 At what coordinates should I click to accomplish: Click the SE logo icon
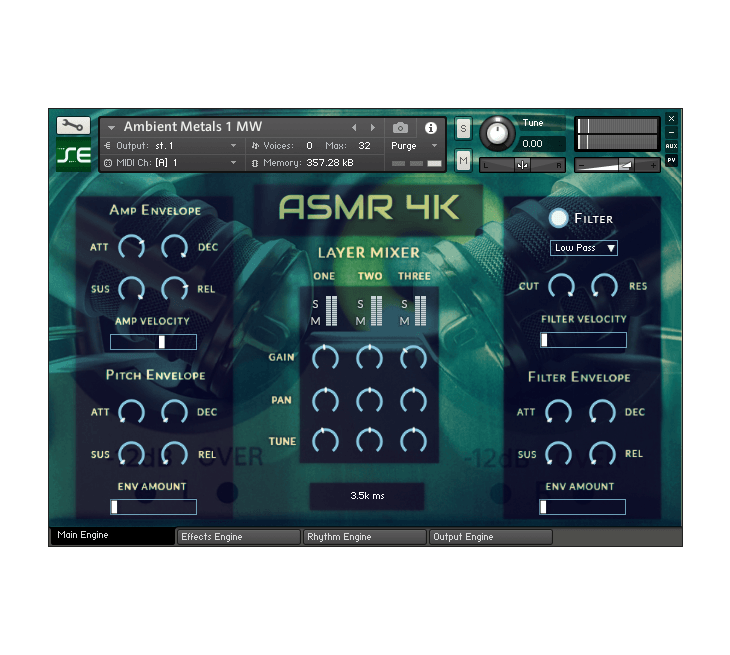pyautogui.click(x=74, y=155)
